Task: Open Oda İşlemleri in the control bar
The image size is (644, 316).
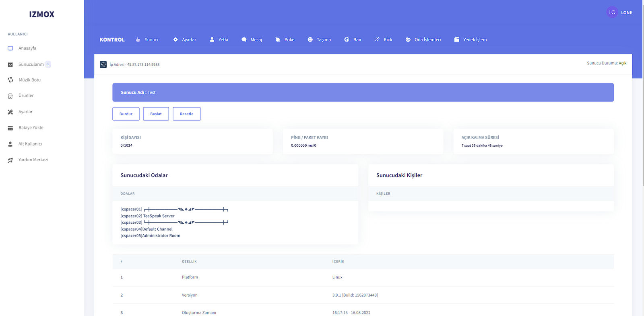Action: pos(423,39)
